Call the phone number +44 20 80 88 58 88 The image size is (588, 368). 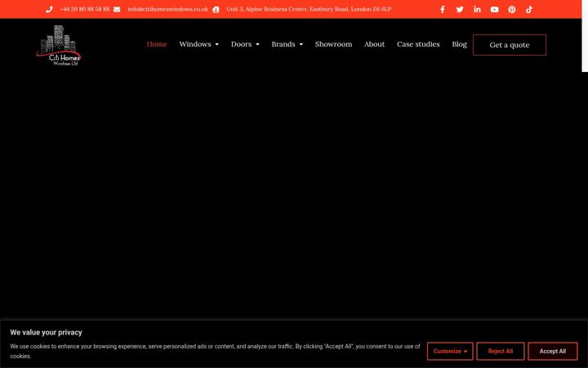click(x=85, y=9)
